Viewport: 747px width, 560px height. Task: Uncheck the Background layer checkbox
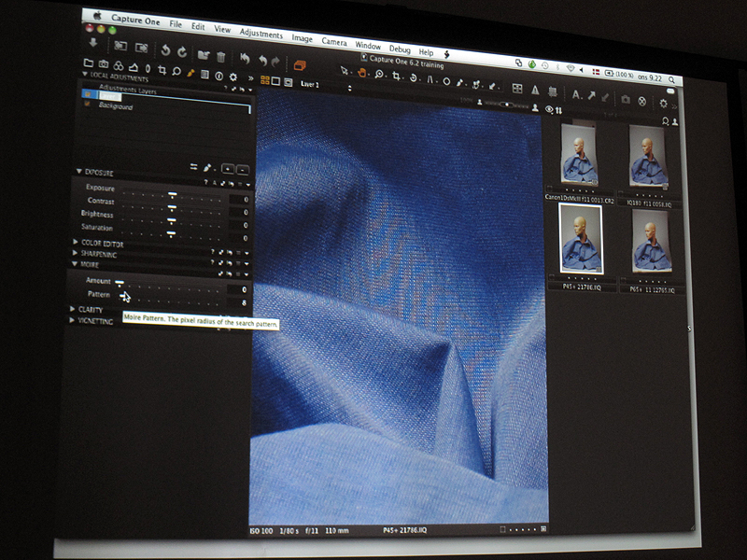[x=87, y=104]
